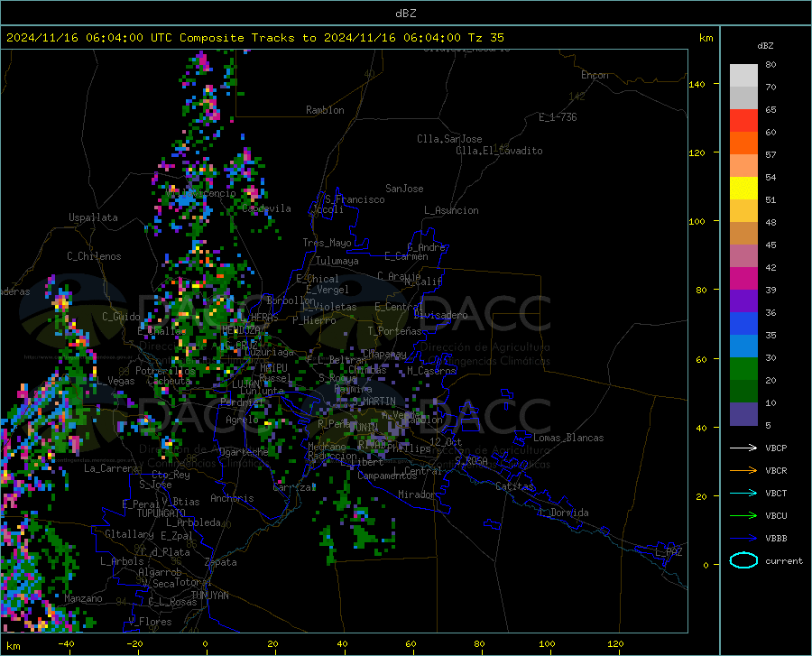The height and width of the screenshot is (656, 812).
Task: Pick the dark orange 57-60 dBZ swatch
Action: (743, 143)
